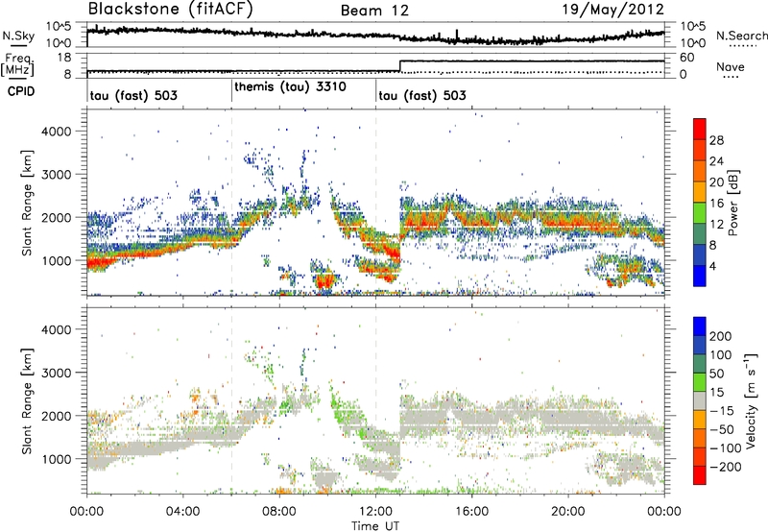Click the '4000' tick of the power panel

pyautogui.click(x=56, y=132)
